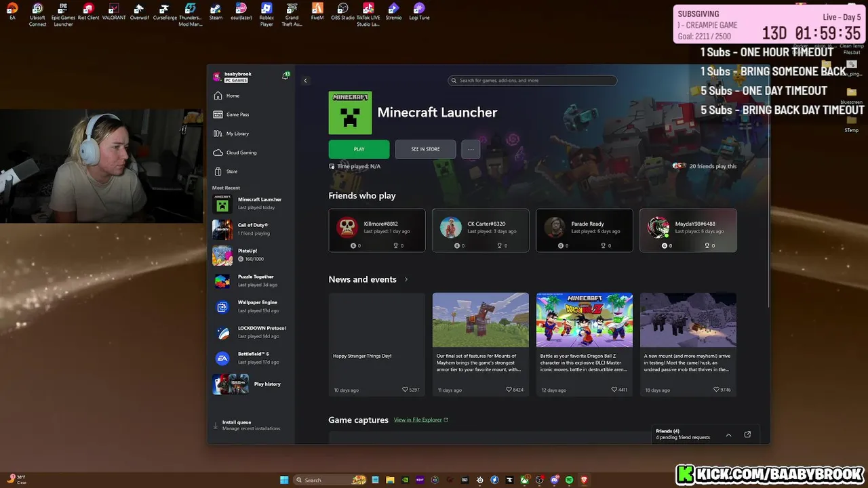Click '20 friends play this'
Image resolution: width=868 pixels, height=488 pixels.
point(705,166)
